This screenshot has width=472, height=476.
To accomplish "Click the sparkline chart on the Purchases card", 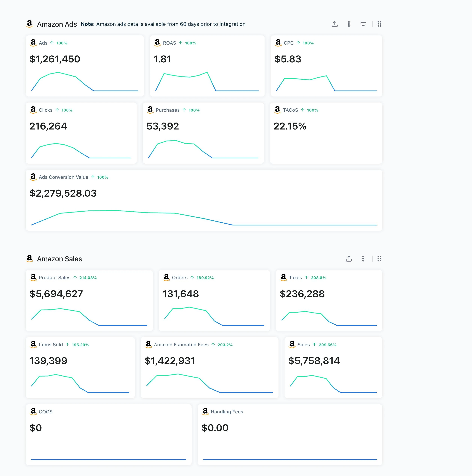I will 203,149.
